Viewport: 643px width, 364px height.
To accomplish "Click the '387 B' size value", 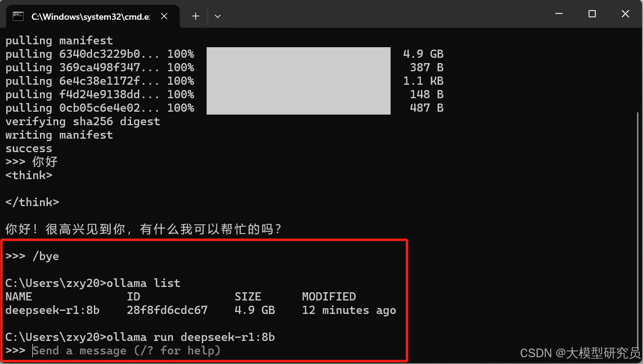I will [427, 67].
